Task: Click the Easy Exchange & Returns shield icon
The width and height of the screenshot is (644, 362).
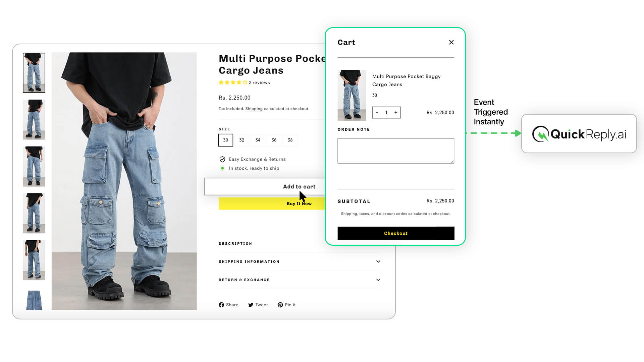Action: pyautogui.click(x=222, y=159)
